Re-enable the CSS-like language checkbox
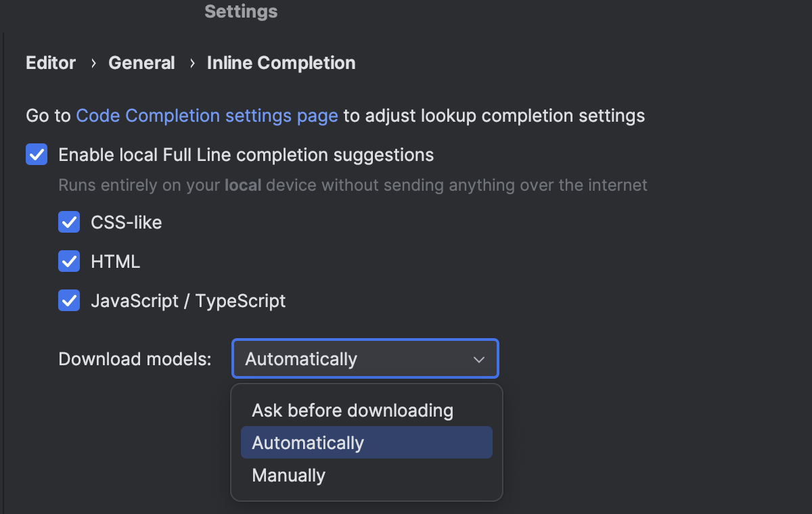This screenshot has width=812, height=514. pos(69,222)
